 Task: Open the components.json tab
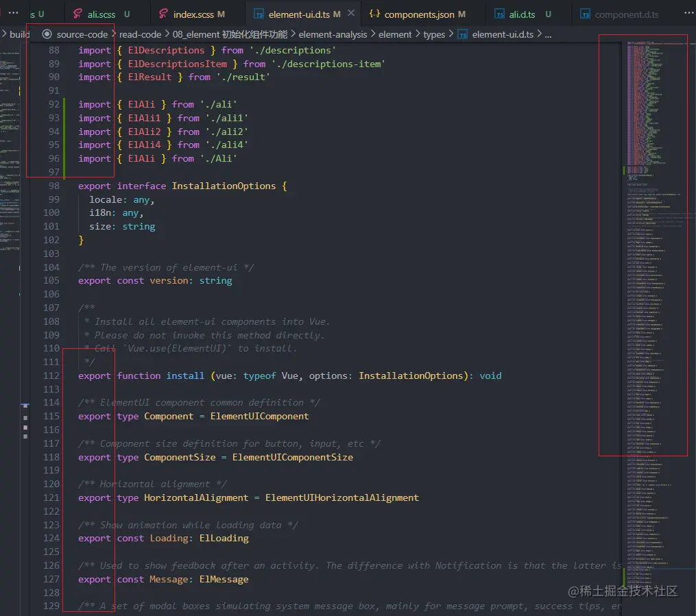(x=424, y=14)
